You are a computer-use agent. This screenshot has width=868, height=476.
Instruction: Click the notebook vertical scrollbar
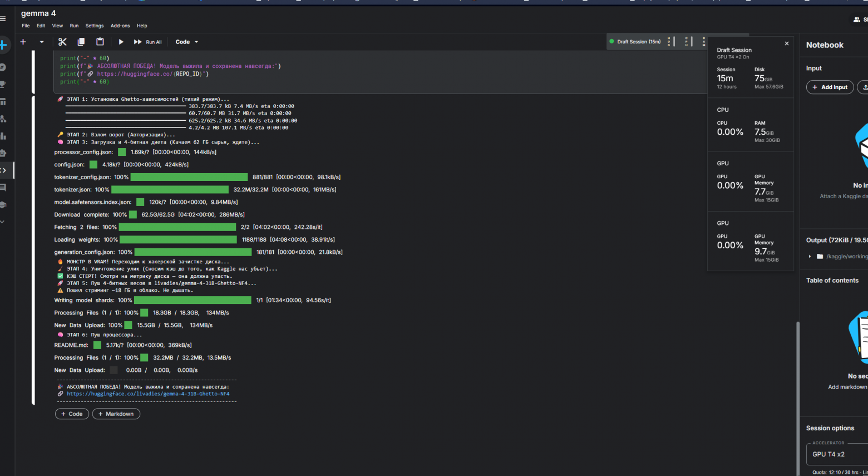coord(797,398)
